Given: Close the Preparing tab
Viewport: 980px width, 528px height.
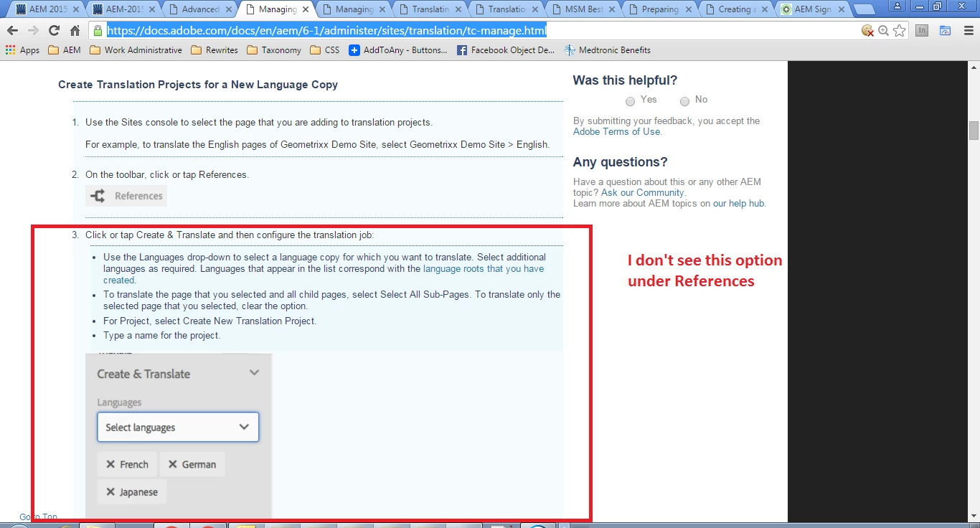Looking at the screenshot, I should coord(687,9).
